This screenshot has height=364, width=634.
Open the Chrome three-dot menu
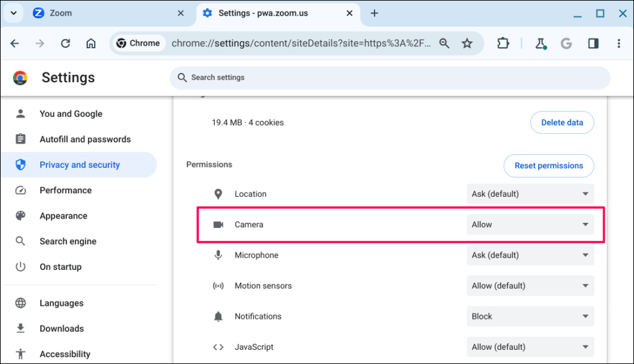click(619, 43)
